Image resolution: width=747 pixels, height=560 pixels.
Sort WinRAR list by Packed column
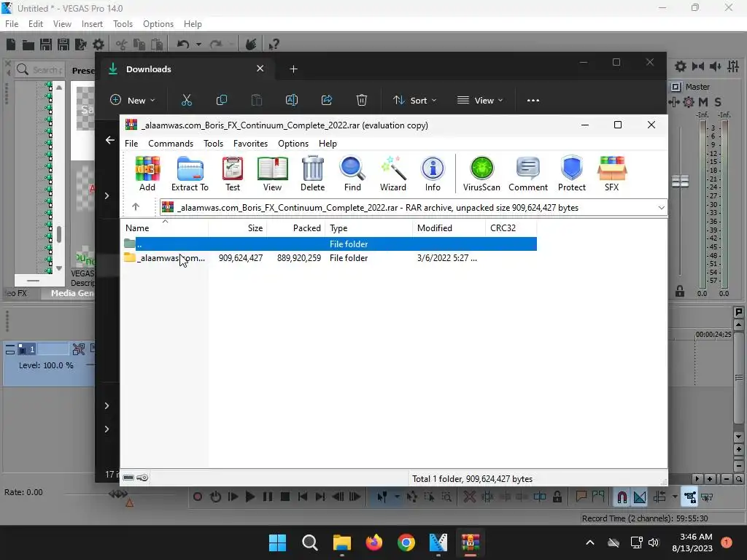pos(295,228)
